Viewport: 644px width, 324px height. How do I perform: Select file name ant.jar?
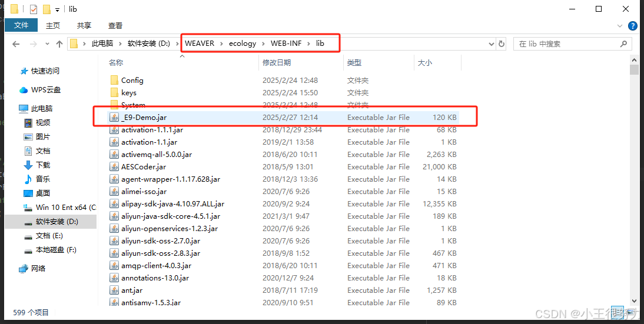click(x=132, y=290)
